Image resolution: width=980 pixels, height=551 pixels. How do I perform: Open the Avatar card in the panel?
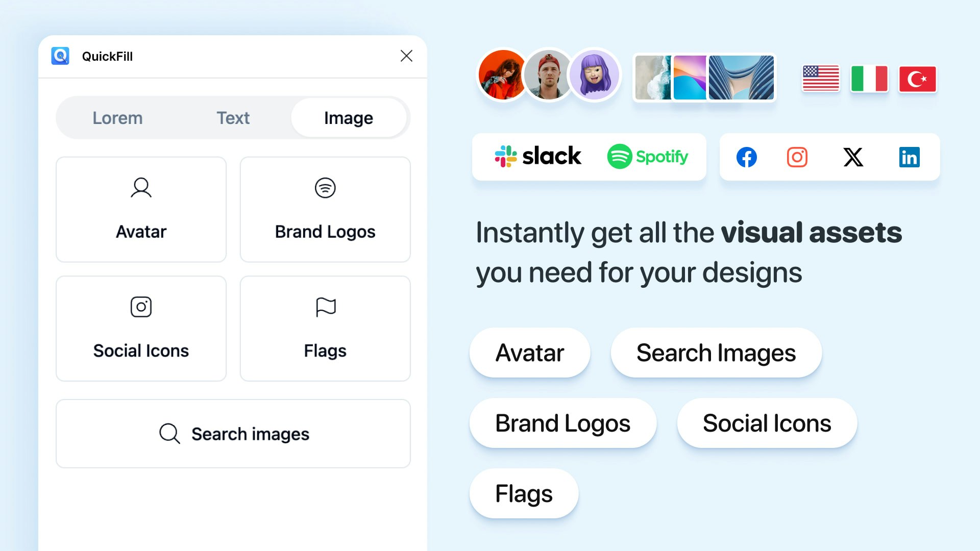point(141,209)
